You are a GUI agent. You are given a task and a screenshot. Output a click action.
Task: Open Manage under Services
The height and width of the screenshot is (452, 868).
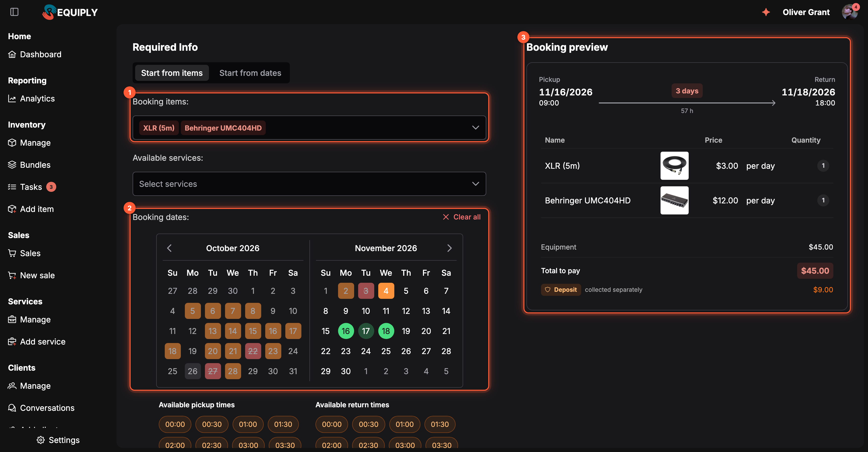pos(29,319)
